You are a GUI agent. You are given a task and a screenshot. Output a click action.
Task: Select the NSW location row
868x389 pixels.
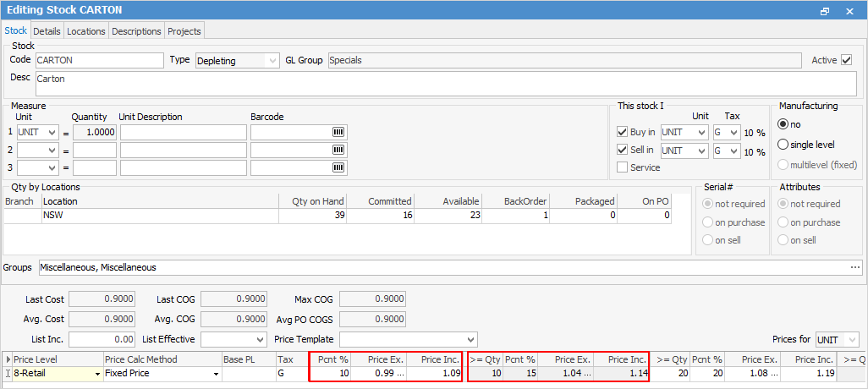pyautogui.click(x=161, y=216)
